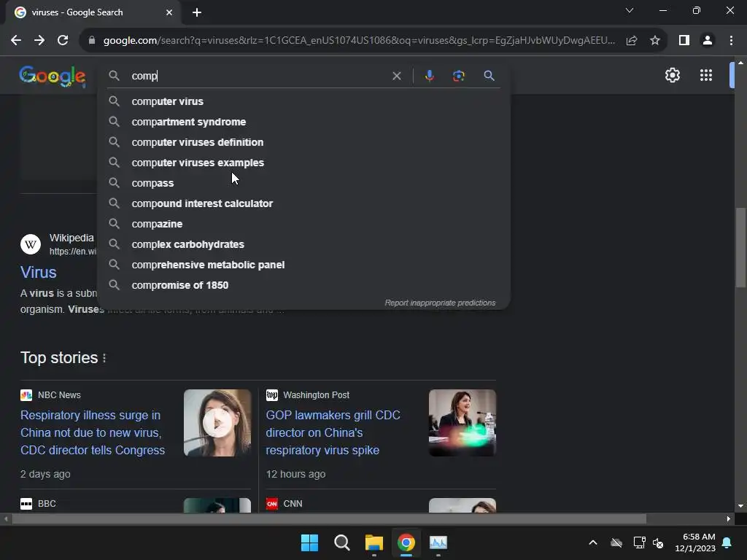Viewport: 747px width, 560px height.
Task: Select the viruses - Google Search tab
Action: pos(93,12)
